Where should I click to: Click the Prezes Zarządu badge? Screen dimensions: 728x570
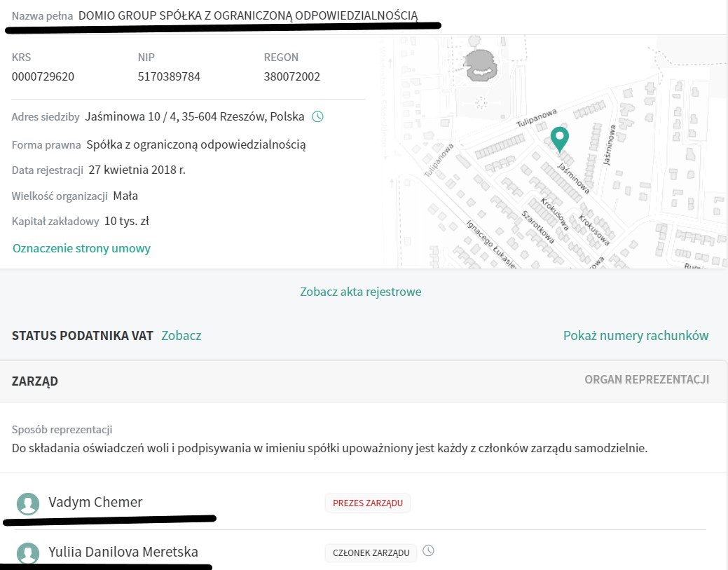(367, 503)
